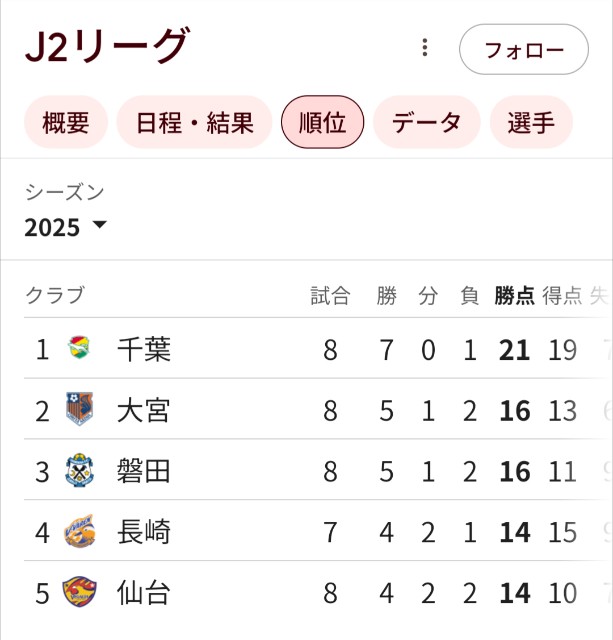Open the 大宮 team name link
The width and height of the screenshot is (613, 640).
[144, 410]
